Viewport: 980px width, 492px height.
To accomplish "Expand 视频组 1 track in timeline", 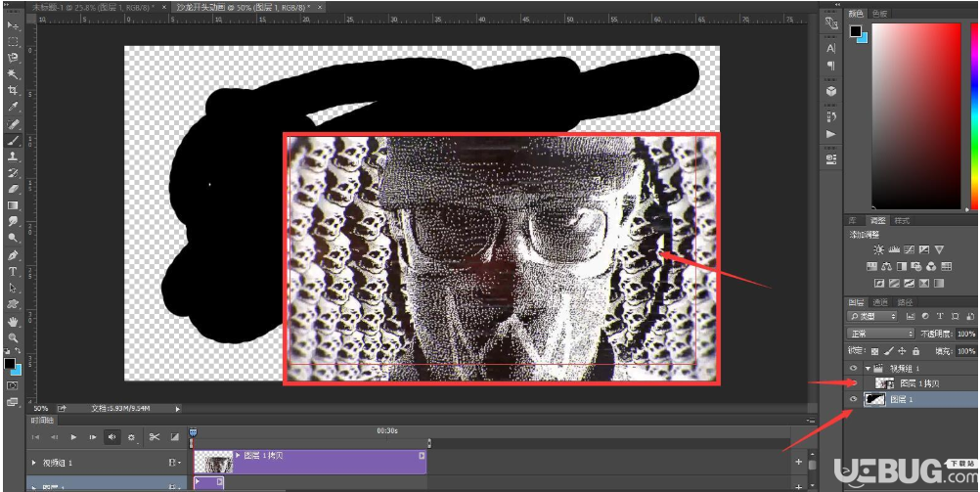I will [x=34, y=463].
